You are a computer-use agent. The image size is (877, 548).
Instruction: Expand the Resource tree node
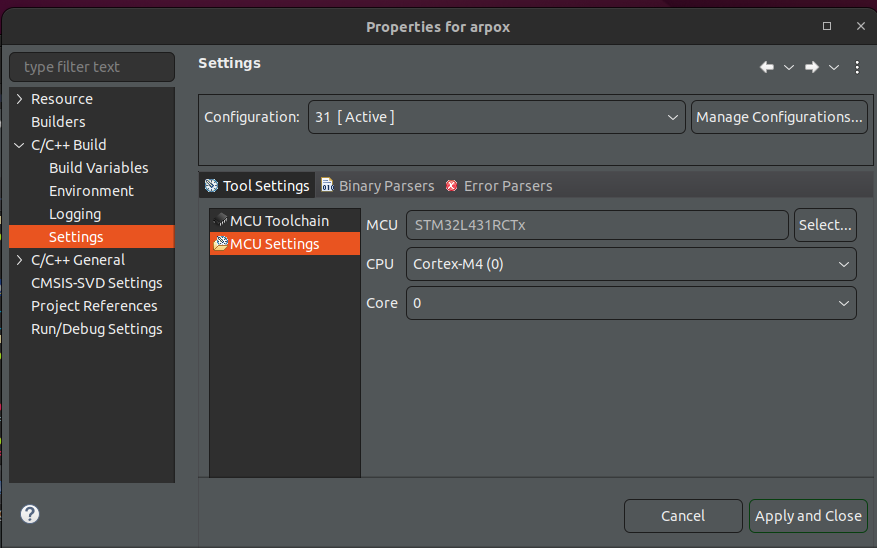[x=20, y=99]
